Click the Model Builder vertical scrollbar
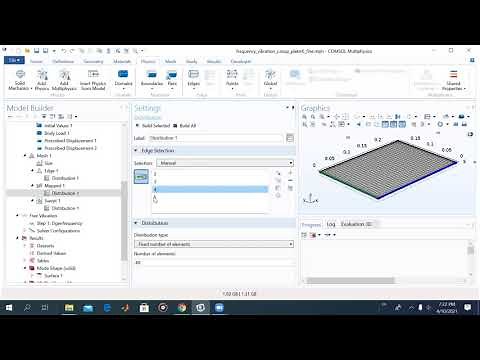 click(x=124, y=221)
